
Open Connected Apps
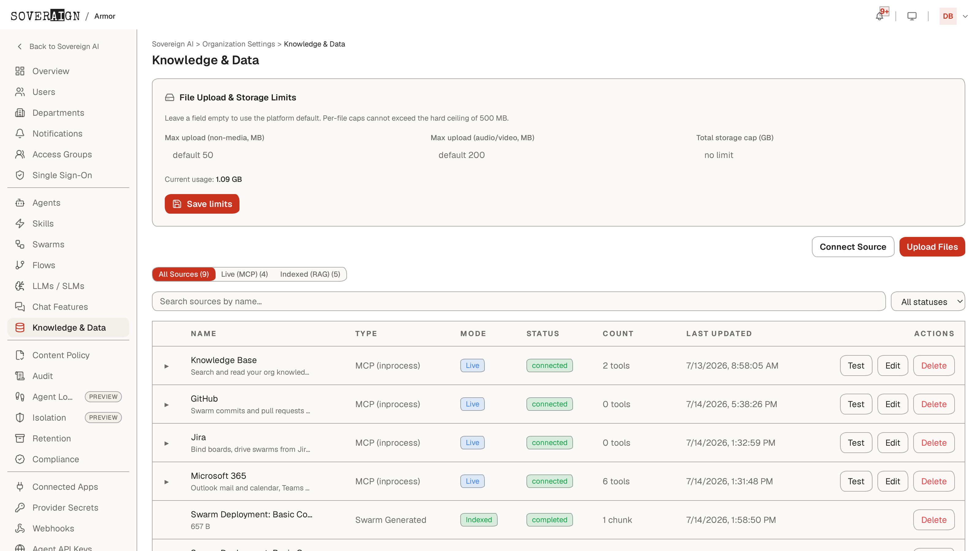click(68, 487)
